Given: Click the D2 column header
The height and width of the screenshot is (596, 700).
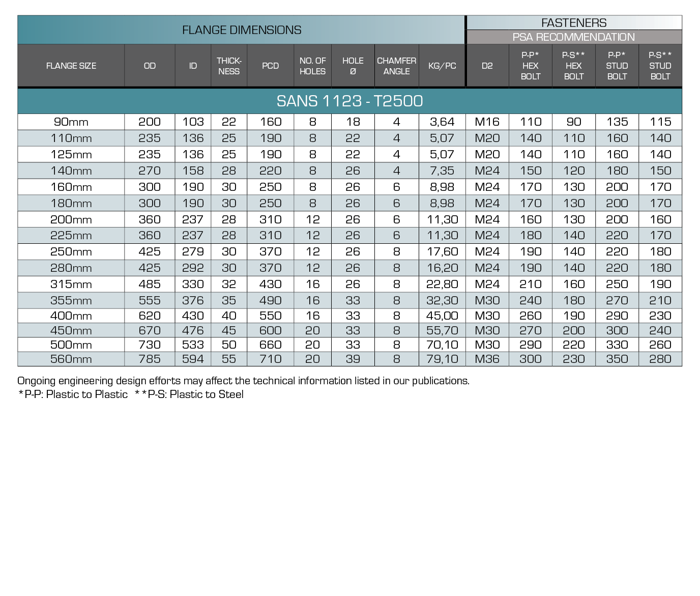Looking at the screenshot, I should point(487,66).
